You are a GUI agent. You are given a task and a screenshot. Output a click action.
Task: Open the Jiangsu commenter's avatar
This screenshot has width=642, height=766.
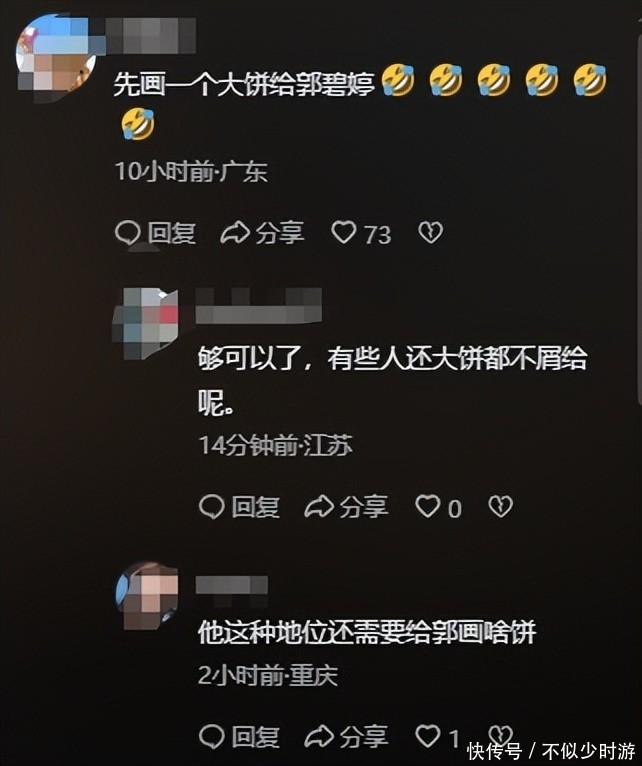tap(145, 323)
